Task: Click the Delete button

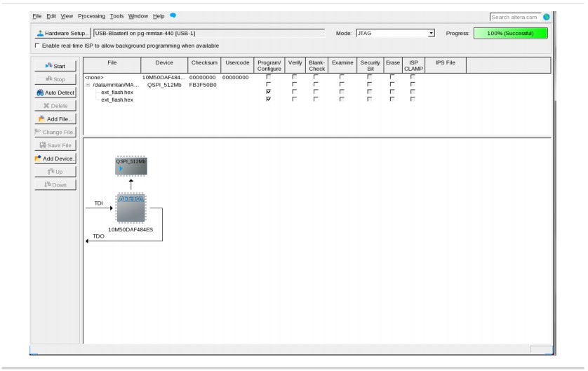Action: pyautogui.click(x=55, y=106)
